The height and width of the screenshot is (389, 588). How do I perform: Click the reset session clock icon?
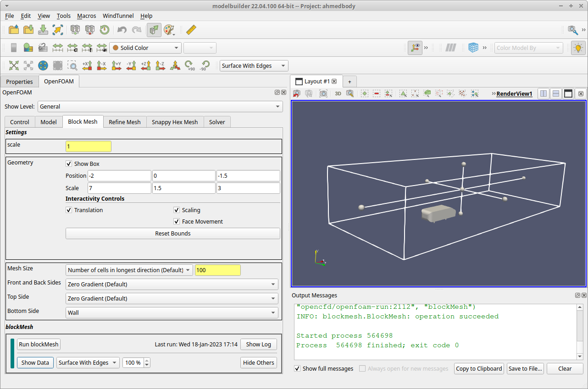point(105,30)
